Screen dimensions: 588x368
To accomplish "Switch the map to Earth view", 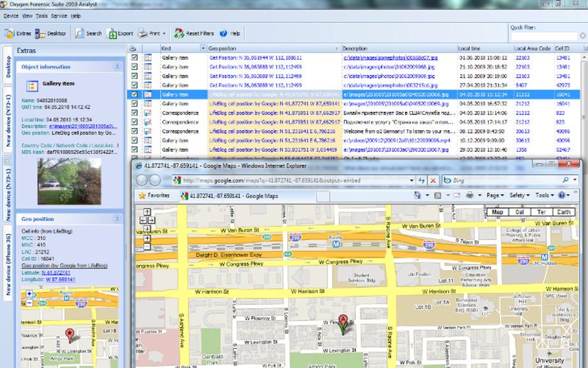I will [x=564, y=212].
